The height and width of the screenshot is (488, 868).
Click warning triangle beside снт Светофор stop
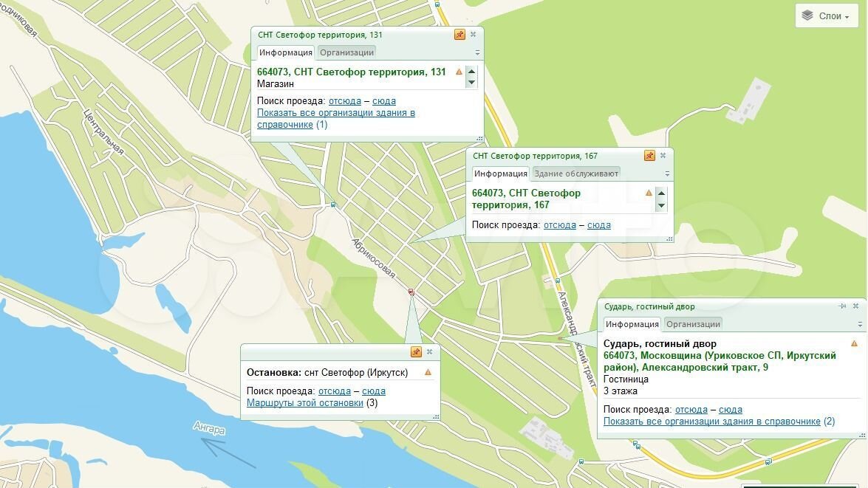pos(428,373)
